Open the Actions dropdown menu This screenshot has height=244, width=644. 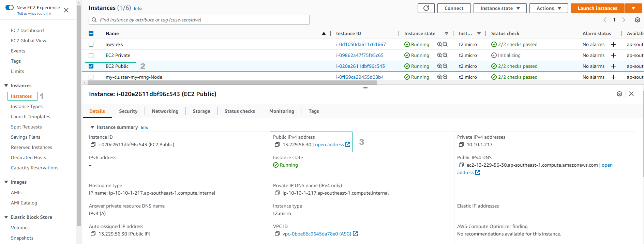[548, 8]
